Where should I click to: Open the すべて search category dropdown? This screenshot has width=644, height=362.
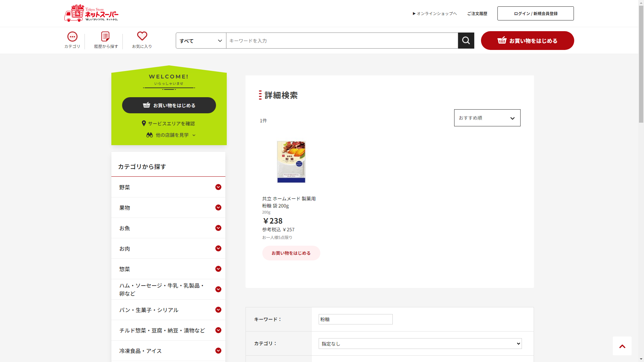[x=201, y=41]
